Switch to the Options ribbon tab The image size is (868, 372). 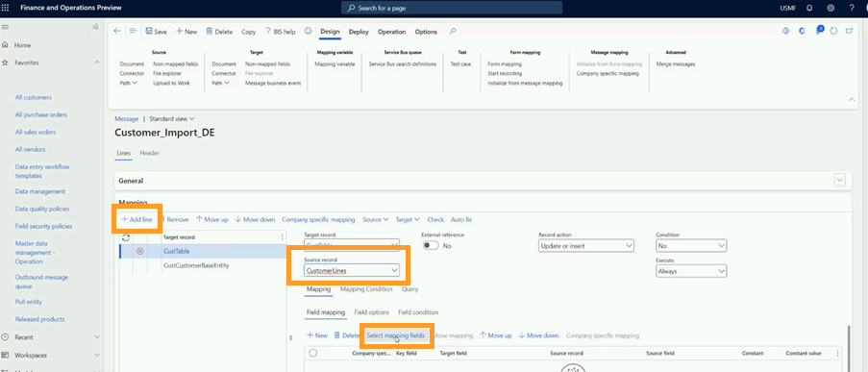pos(426,32)
